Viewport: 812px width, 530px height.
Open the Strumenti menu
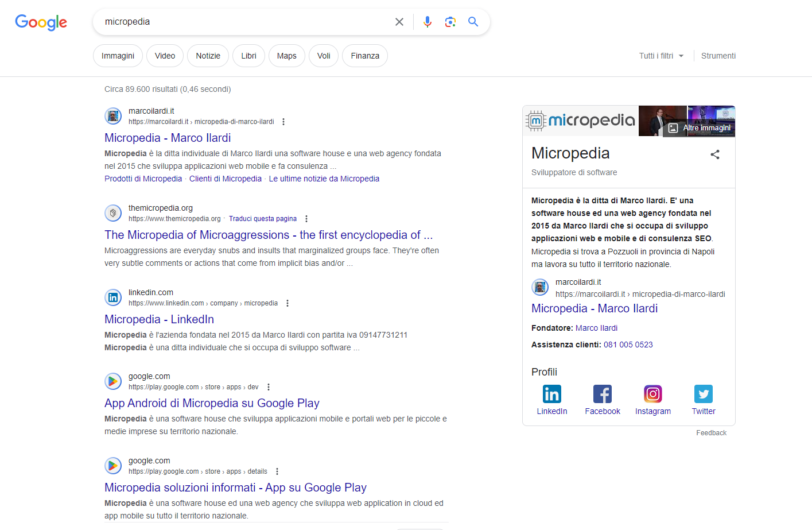718,56
